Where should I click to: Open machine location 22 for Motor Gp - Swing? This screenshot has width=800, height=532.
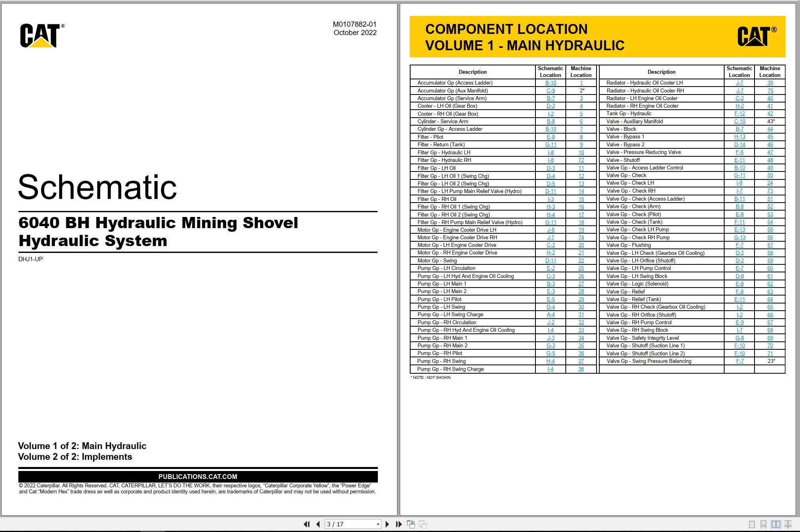(581, 260)
